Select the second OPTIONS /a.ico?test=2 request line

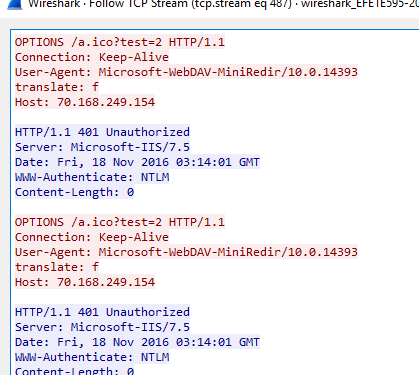120,222
